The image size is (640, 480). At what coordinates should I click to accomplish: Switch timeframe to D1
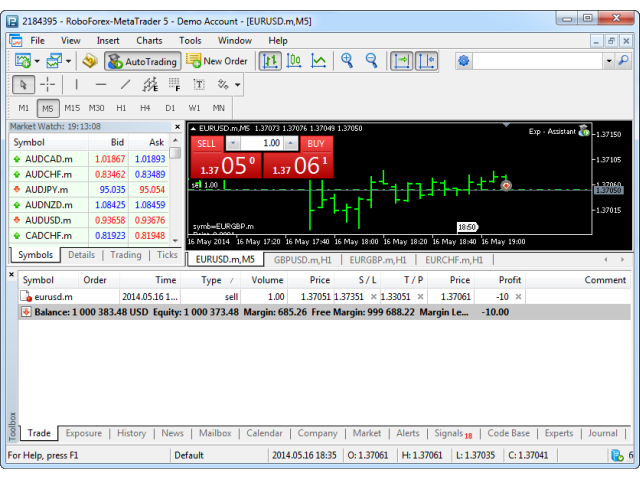[x=170, y=108]
